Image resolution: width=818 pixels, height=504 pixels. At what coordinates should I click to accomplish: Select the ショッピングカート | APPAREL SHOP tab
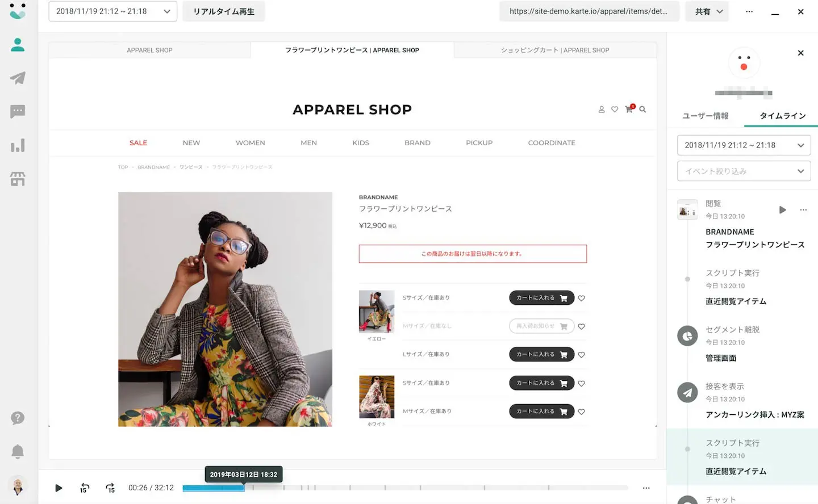[x=555, y=50]
